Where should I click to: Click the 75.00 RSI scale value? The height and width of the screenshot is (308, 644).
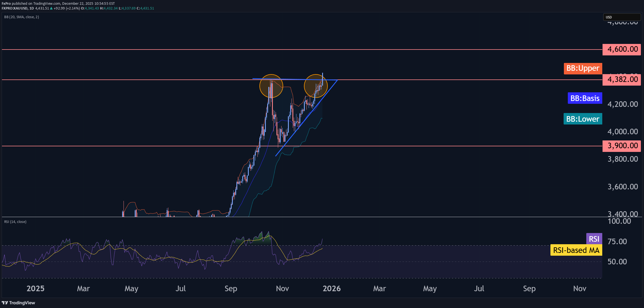coord(617,241)
